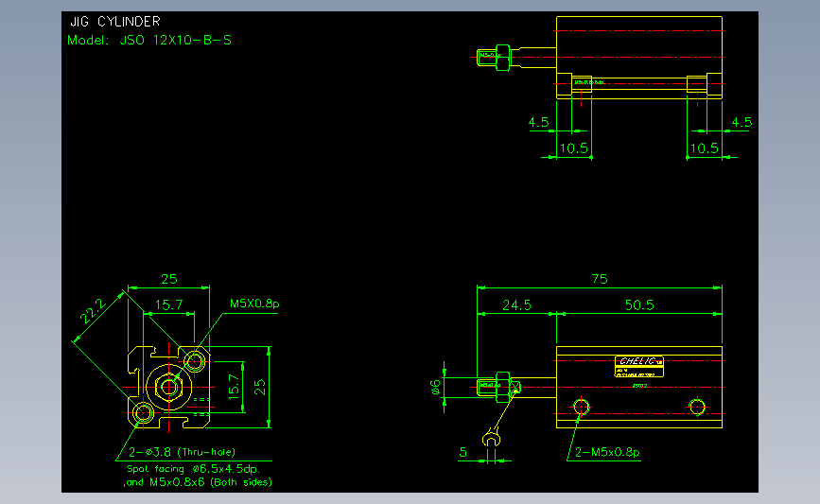Click the "CHELIC" nameplate on the cylinder body
This screenshot has width=820, height=504.
point(639,367)
